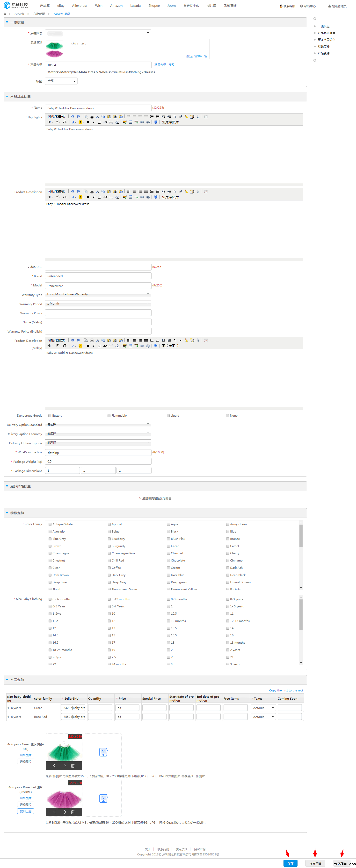Open the Lazada menu in top navigation
The image size is (356, 868).
click(x=135, y=6)
